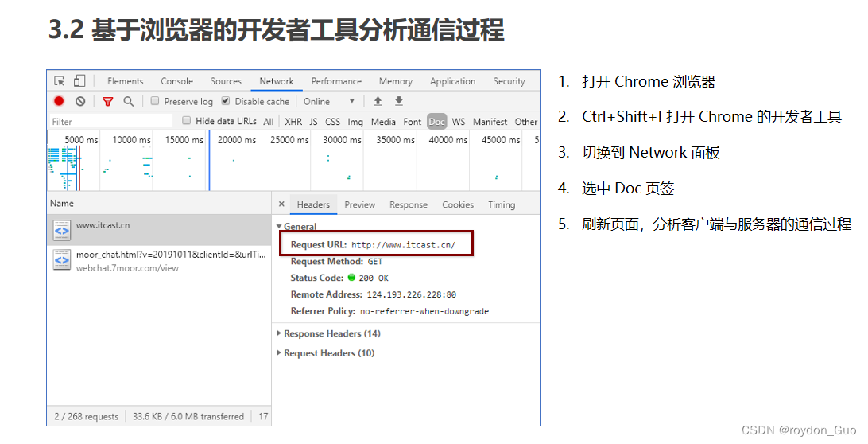Click the 2 / 268 requests status text
The width and height of the screenshot is (868, 444).
[x=87, y=416]
